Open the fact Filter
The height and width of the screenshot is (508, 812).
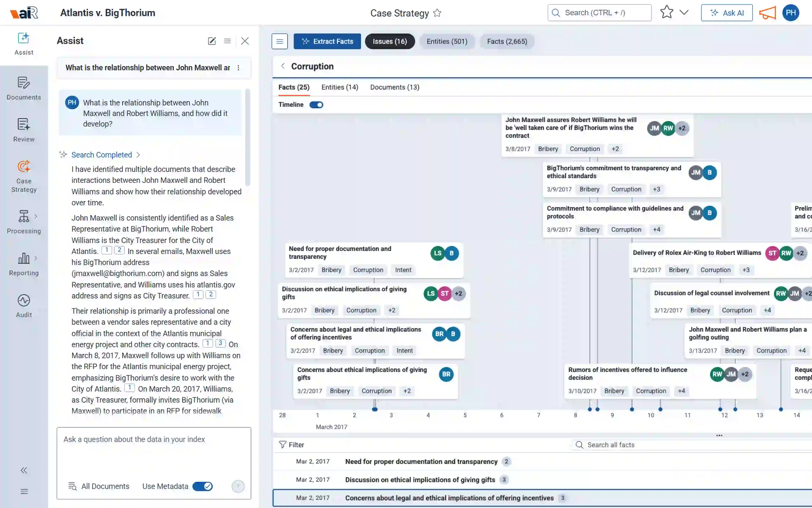click(x=291, y=445)
